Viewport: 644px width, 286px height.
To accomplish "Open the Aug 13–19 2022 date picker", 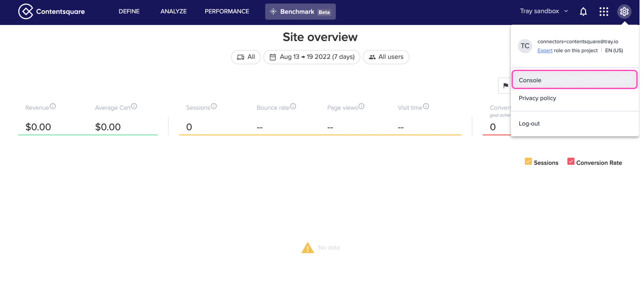I will pyautogui.click(x=312, y=57).
